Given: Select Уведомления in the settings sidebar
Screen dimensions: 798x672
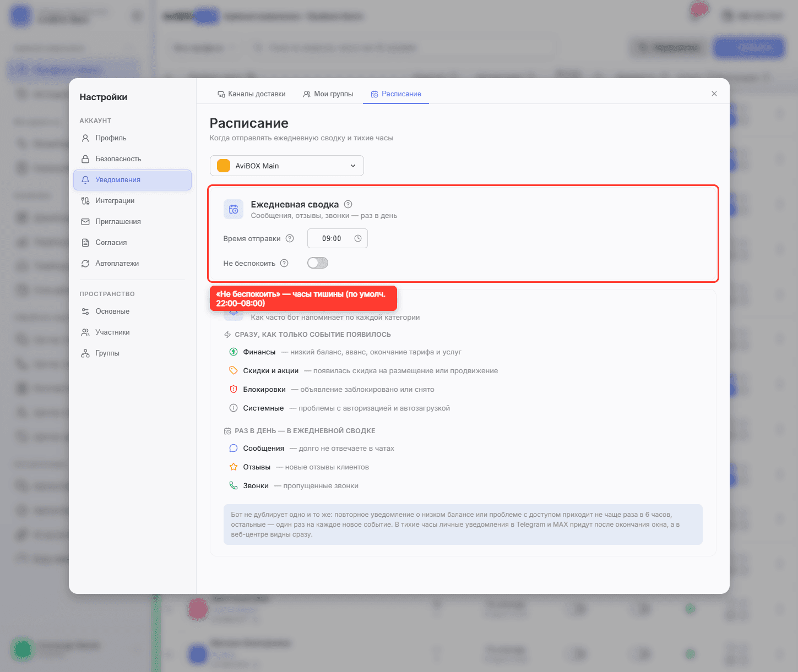Looking at the screenshot, I should tap(132, 180).
